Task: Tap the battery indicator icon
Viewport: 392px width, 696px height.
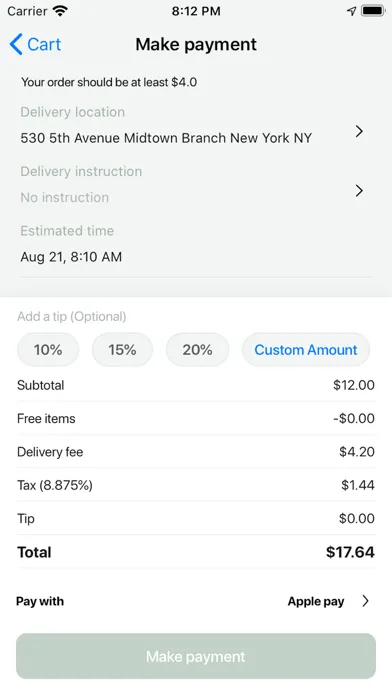Action: point(373,11)
